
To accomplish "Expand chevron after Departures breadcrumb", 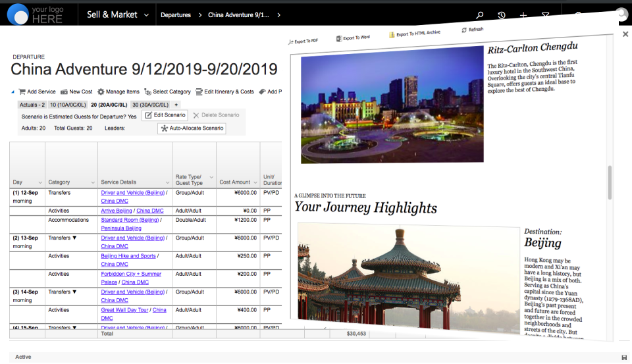I will 200,15.
